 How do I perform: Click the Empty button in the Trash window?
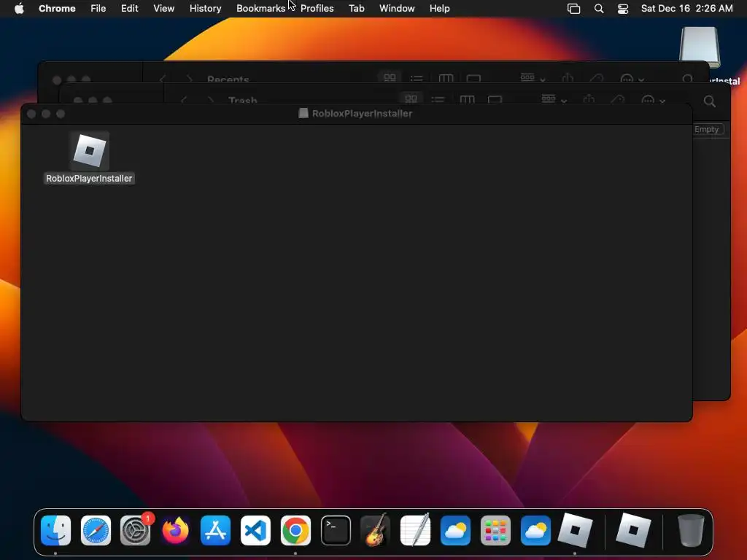click(x=707, y=129)
